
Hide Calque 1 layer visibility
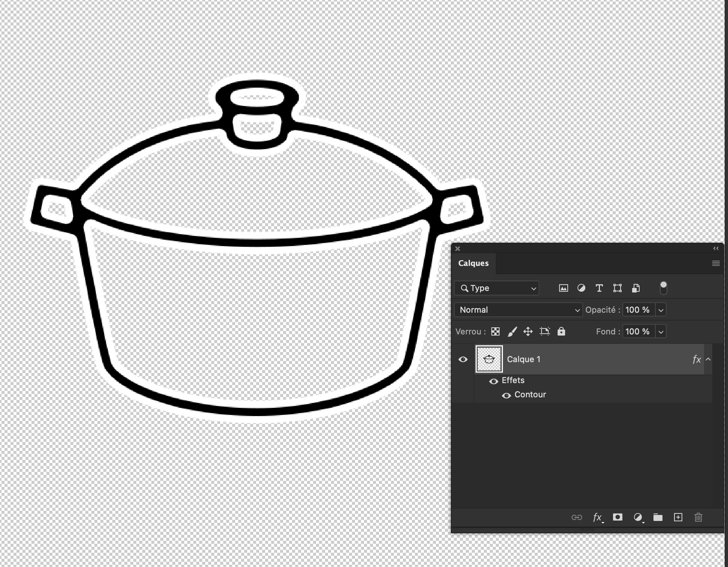click(x=463, y=359)
